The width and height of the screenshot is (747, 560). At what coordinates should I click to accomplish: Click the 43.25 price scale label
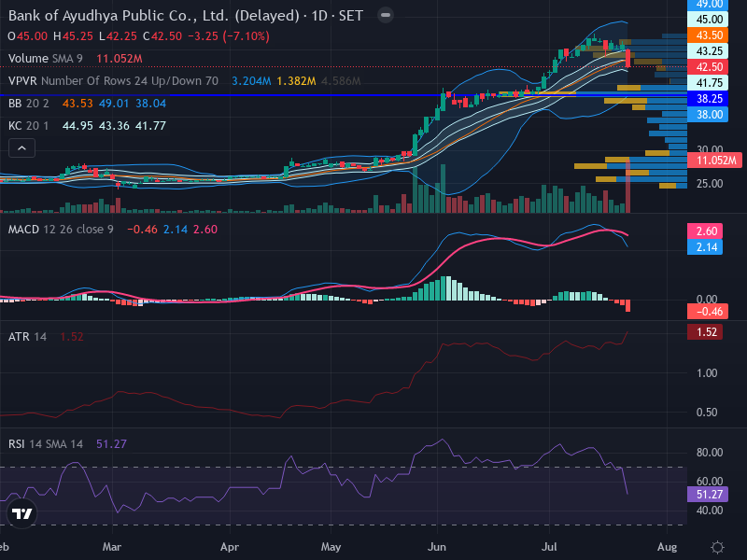[x=708, y=51]
